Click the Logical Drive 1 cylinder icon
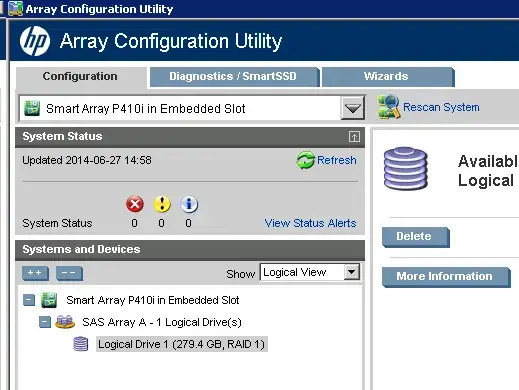The height and width of the screenshot is (390, 519). point(81,344)
